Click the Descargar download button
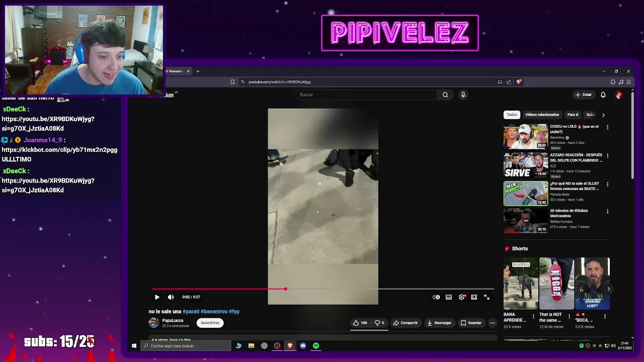Viewport: 644px width, 362px height. [439, 323]
